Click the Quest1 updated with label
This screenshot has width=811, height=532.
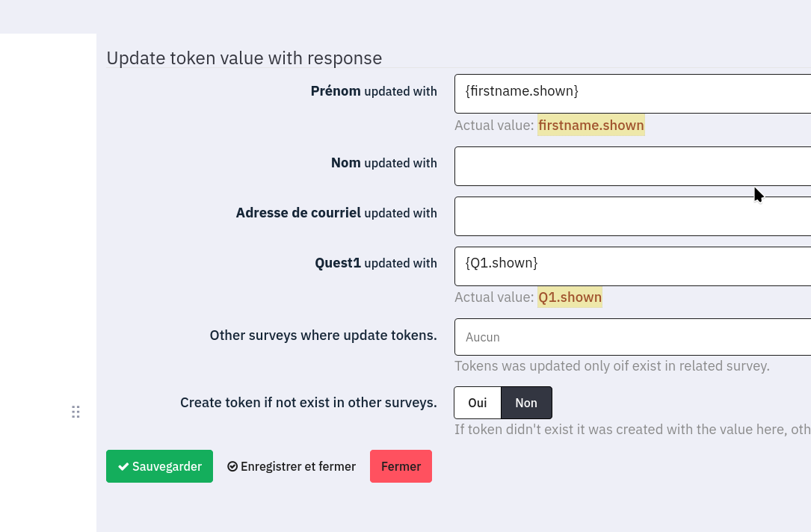point(376,263)
